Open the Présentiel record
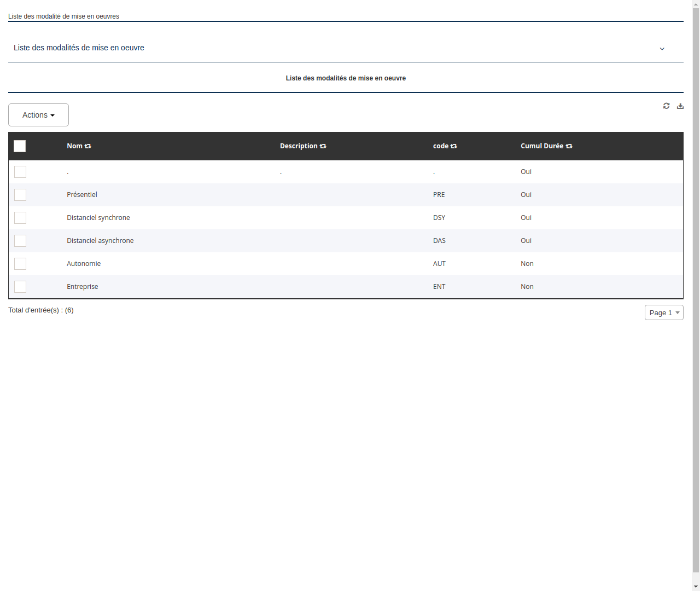This screenshot has height=591, width=700. coord(82,195)
